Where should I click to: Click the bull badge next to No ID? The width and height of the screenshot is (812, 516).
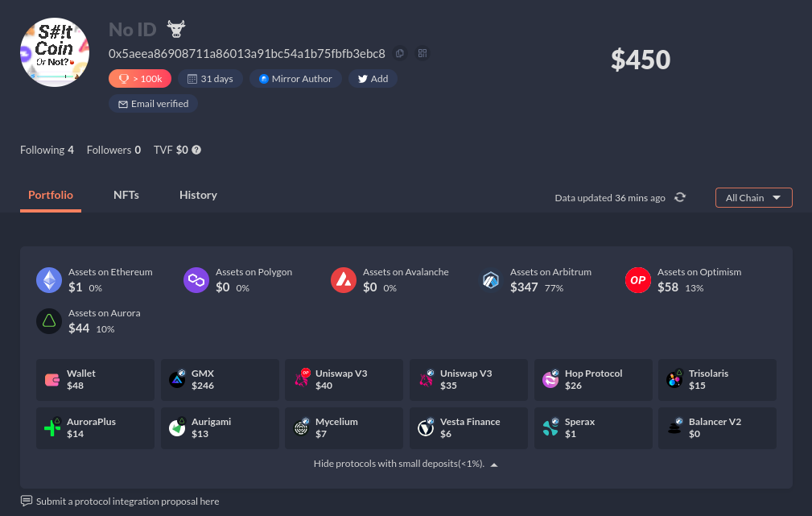176,29
